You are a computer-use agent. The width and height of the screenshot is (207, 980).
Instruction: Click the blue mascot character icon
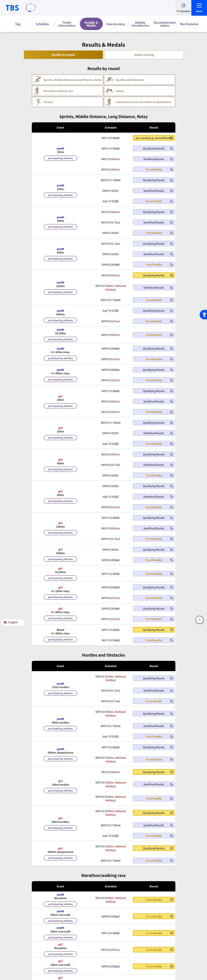[x=30, y=8]
